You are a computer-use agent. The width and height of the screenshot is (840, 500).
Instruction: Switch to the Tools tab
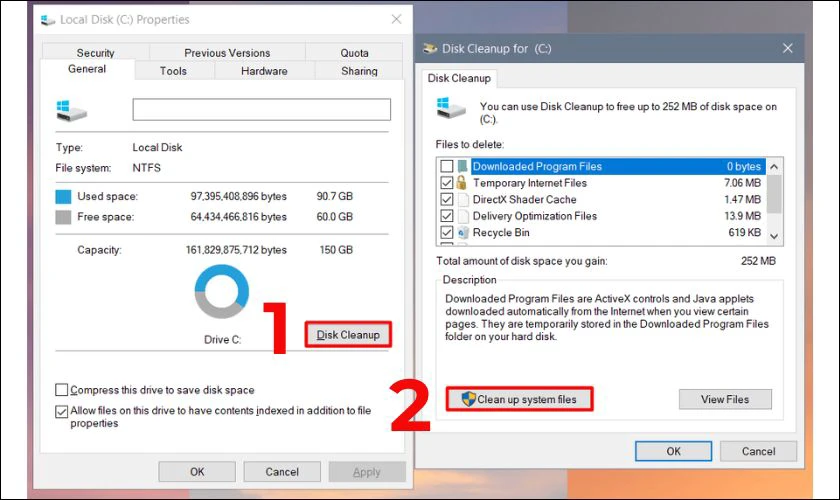(173, 71)
